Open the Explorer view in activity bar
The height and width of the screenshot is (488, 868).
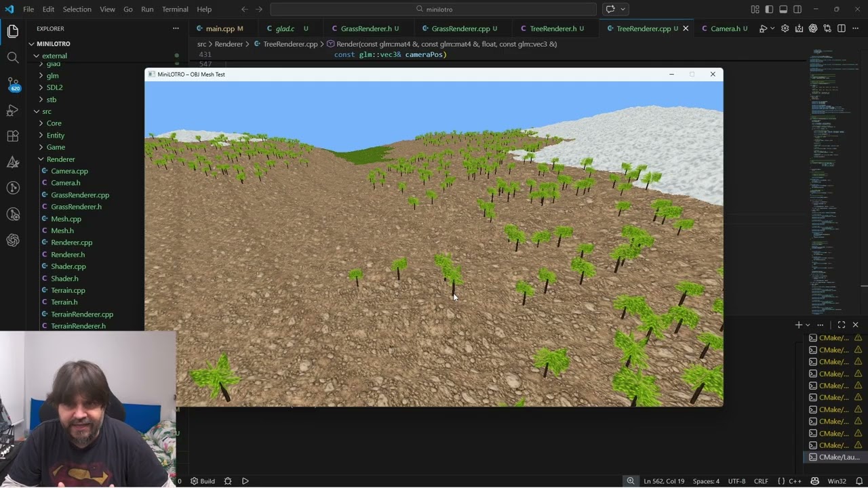(12, 31)
